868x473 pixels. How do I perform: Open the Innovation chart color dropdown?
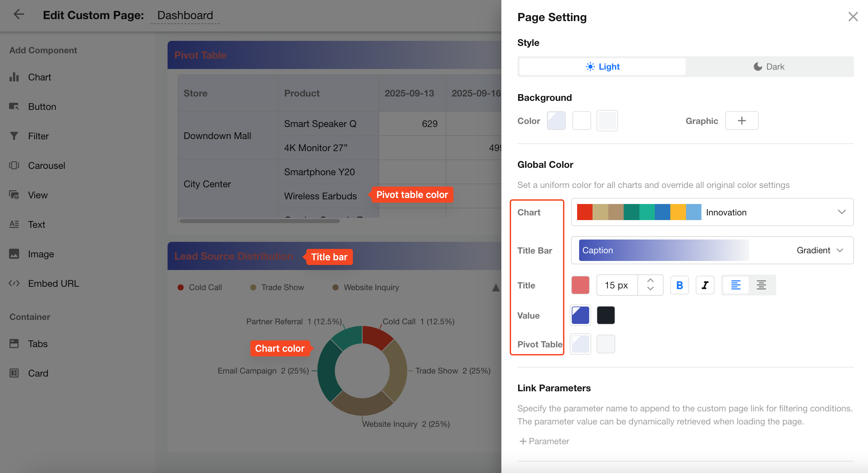click(841, 212)
